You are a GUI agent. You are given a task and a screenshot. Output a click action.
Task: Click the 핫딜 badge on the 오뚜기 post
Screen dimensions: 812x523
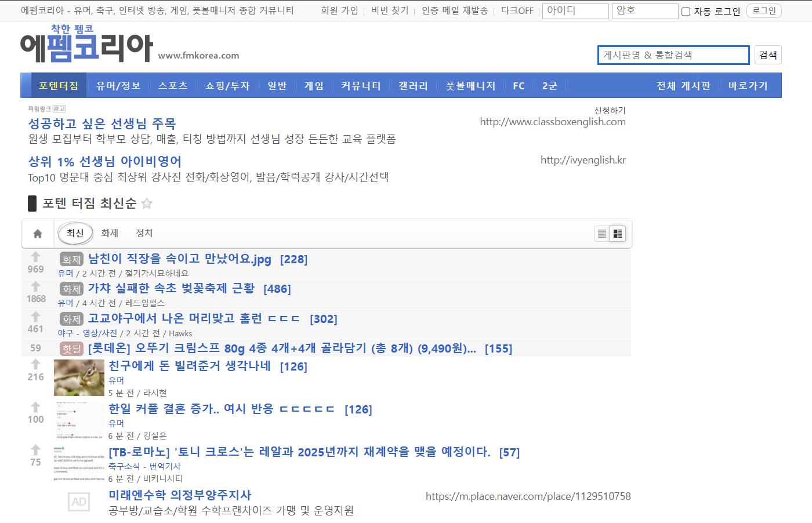72,348
